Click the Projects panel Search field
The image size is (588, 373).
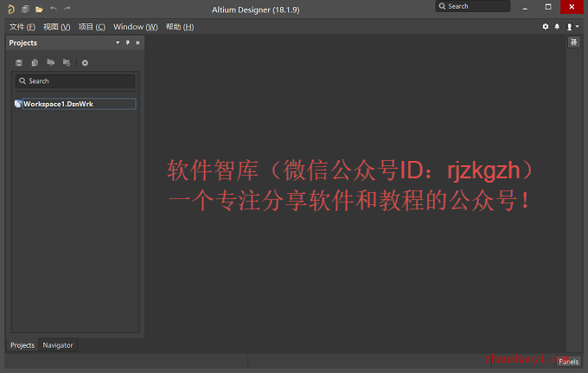pos(75,81)
